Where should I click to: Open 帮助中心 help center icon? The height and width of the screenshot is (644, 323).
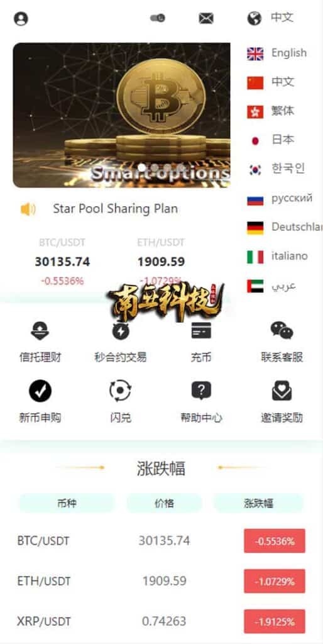(x=201, y=391)
